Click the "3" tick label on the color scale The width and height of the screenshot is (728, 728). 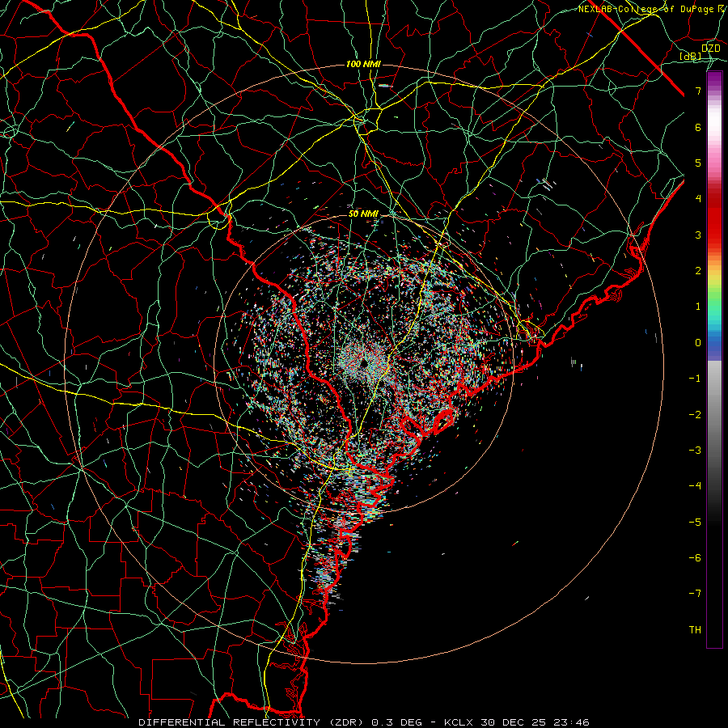[x=698, y=235]
